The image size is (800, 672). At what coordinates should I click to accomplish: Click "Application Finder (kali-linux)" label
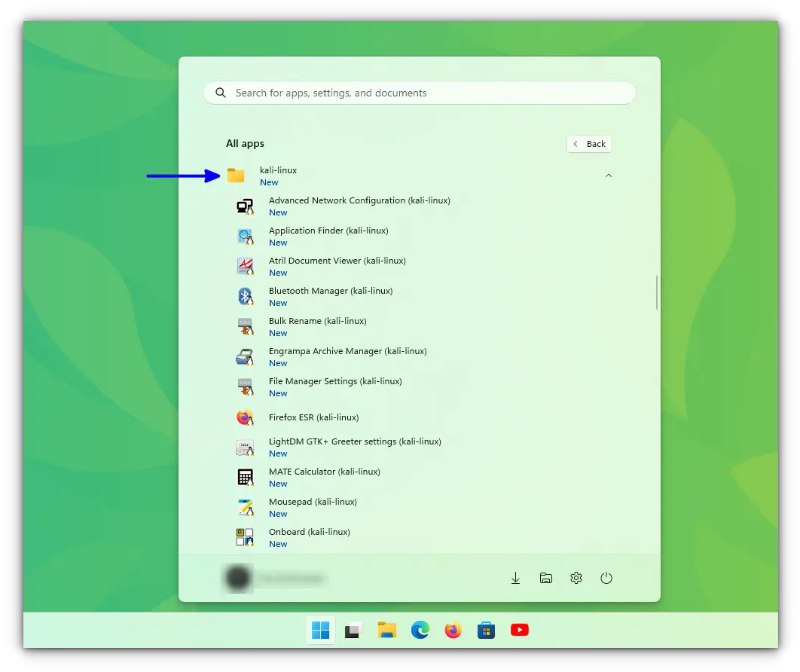point(328,231)
